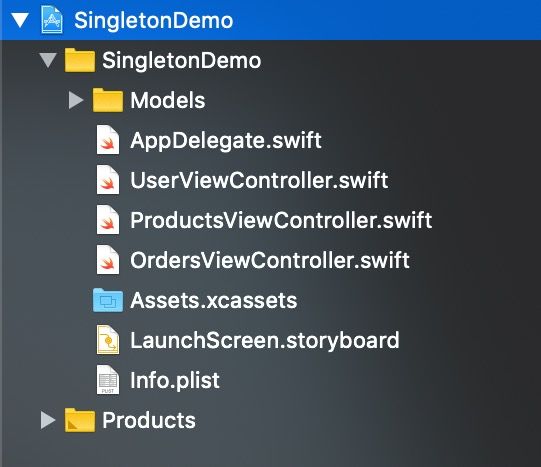Select AppDelegate.swift in the navigator

pyautogui.click(x=226, y=140)
